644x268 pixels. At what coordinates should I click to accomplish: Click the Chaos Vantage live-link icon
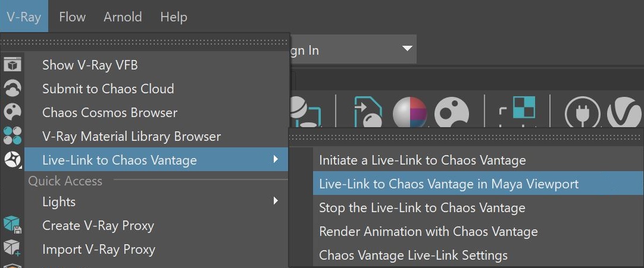12,159
